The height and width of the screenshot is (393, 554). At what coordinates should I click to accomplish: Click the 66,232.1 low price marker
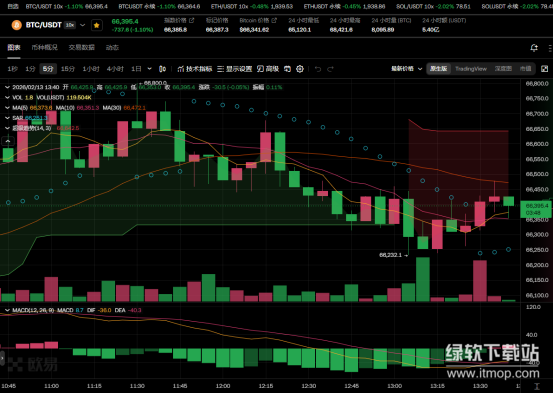click(x=393, y=255)
